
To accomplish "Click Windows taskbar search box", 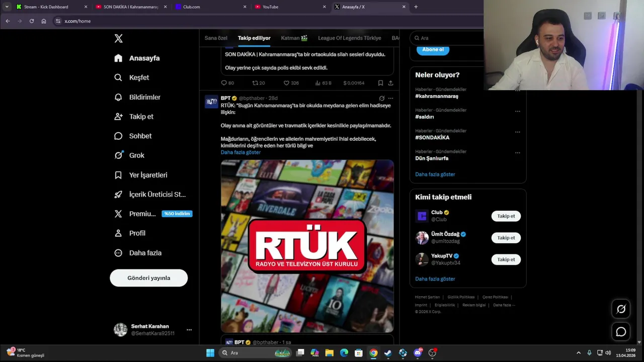I will 256,353.
